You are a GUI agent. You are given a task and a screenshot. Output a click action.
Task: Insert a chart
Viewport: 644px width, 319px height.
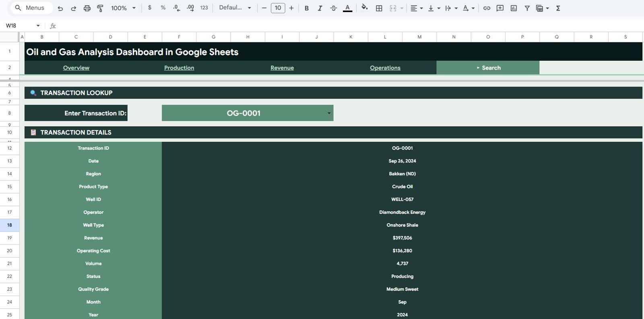[x=514, y=8]
